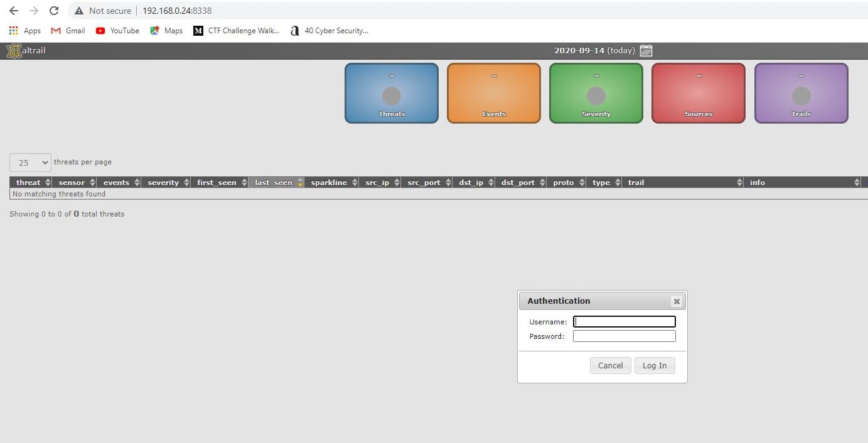
Task: Sort by trail column
Action: coord(683,183)
